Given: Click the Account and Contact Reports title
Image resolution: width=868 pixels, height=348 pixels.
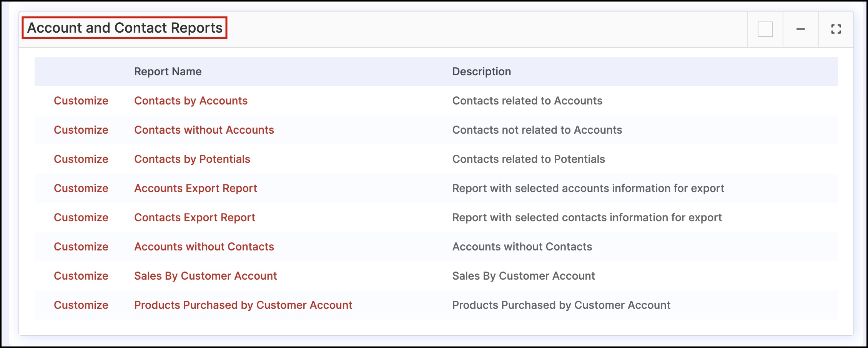Looking at the screenshot, I should click(x=125, y=28).
